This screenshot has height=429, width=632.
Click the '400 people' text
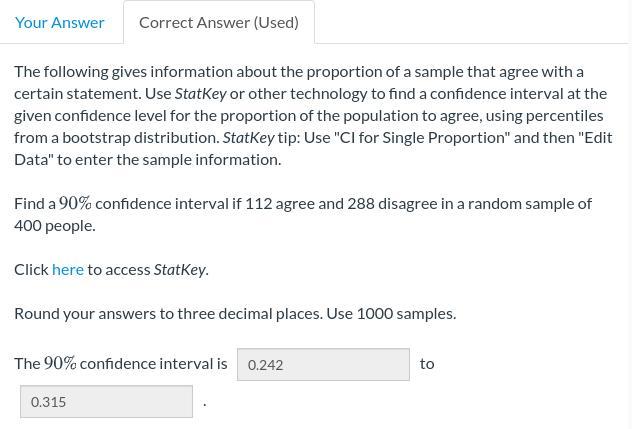54,225
